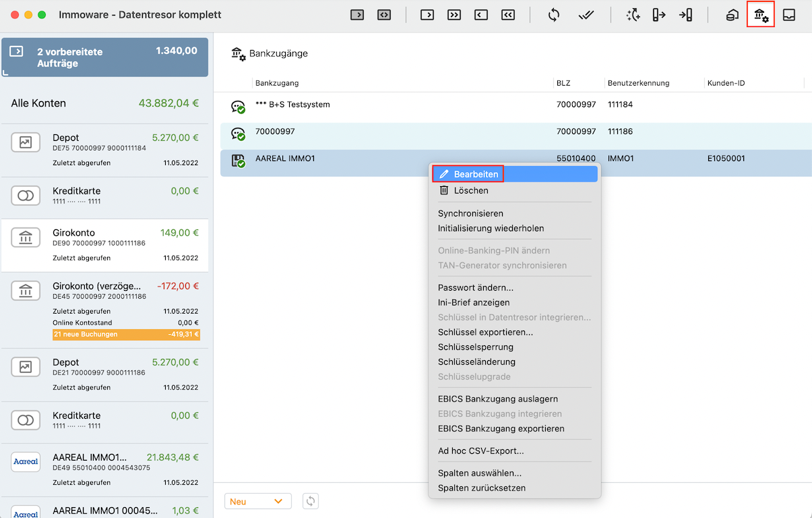The width and height of the screenshot is (812, 518).
Task: Sort by the BLZ column header
Action: pos(579,83)
